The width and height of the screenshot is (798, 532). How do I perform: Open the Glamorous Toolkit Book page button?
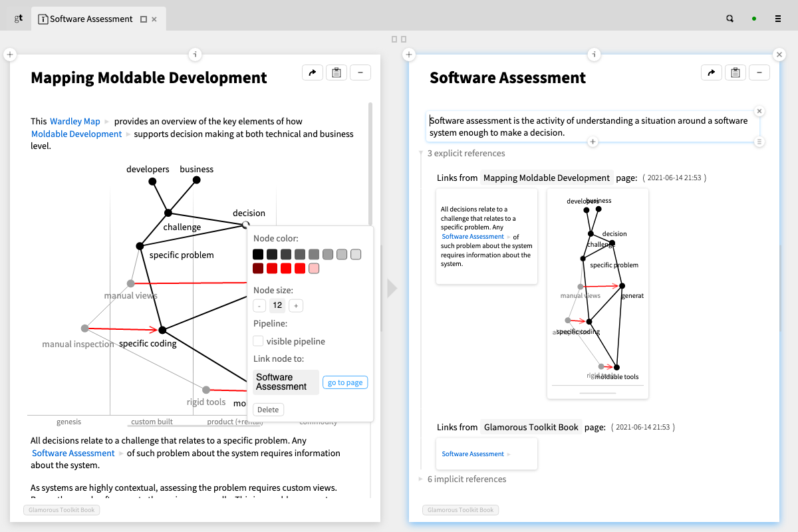click(531, 427)
